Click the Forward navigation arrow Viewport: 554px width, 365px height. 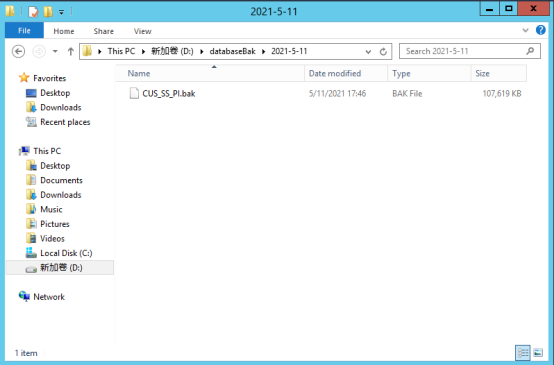coord(39,52)
